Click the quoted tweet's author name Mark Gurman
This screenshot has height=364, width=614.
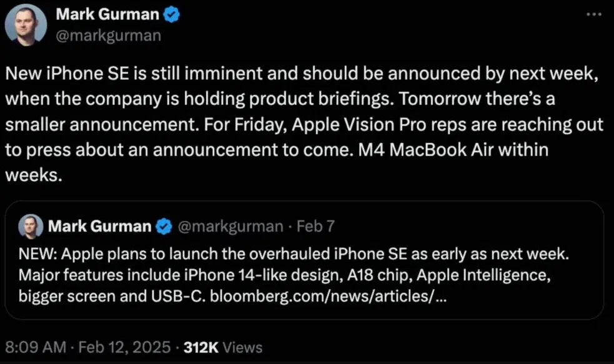(x=100, y=226)
